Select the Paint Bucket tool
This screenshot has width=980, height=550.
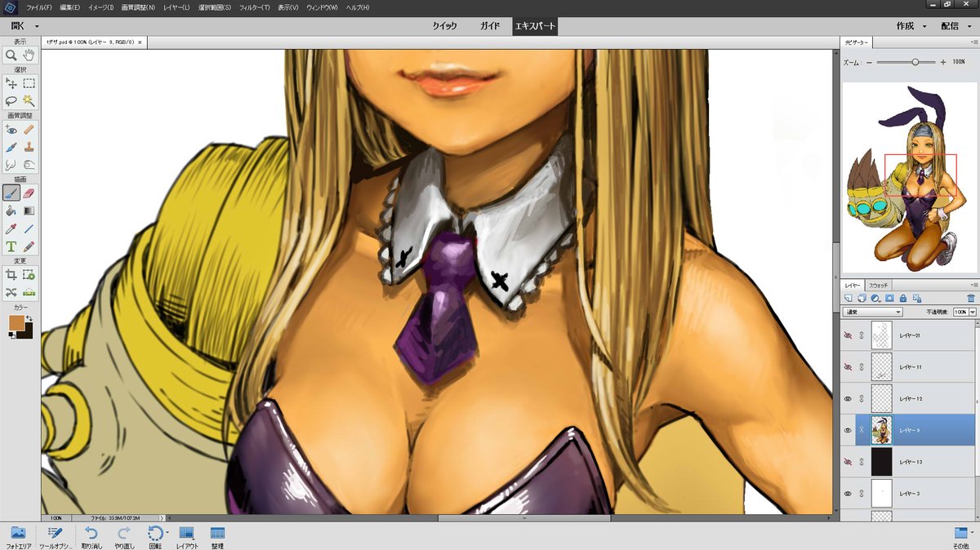(11, 211)
